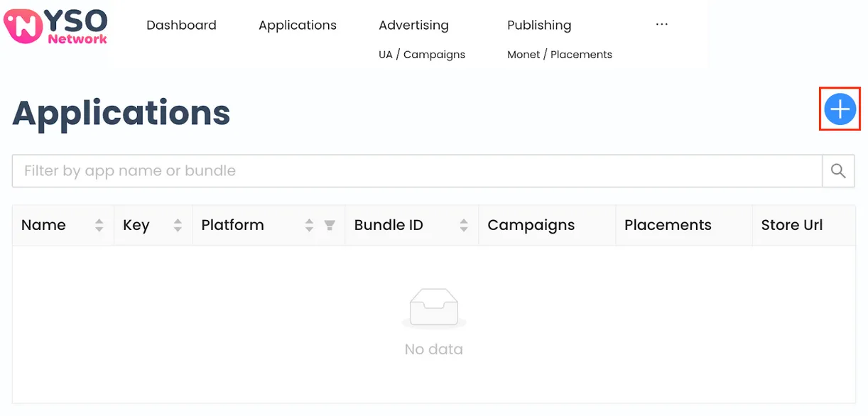The image size is (868, 416).
Task: Open the Dashboard menu item
Action: point(181,25)
